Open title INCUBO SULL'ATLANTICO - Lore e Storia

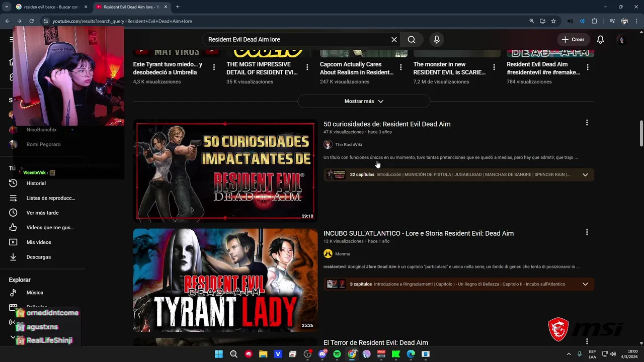[419, 233]
